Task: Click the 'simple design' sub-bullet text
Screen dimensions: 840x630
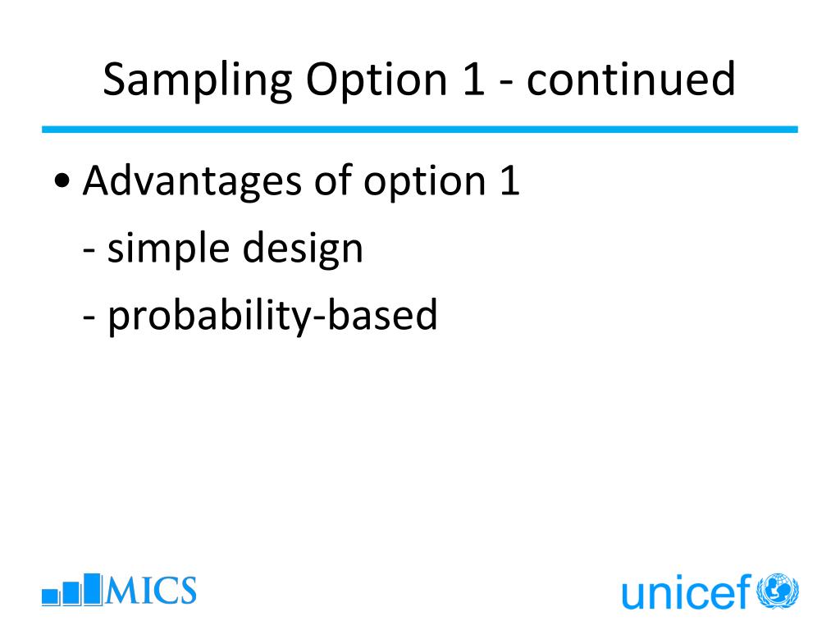Action: click(x=235, y=248)
